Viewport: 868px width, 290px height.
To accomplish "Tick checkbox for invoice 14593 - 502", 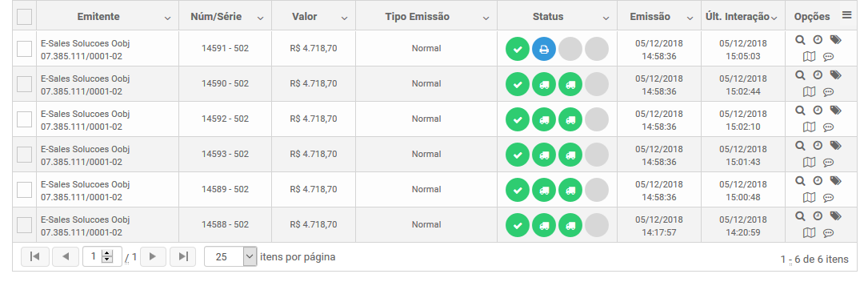I will 24,155.
